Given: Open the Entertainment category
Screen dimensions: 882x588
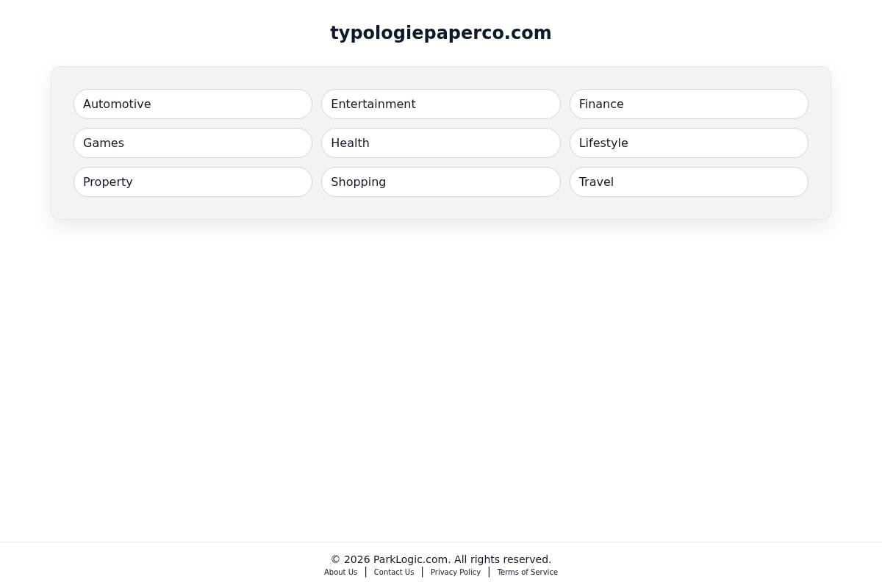Looking at the screenshot, I should pos(441,104).
